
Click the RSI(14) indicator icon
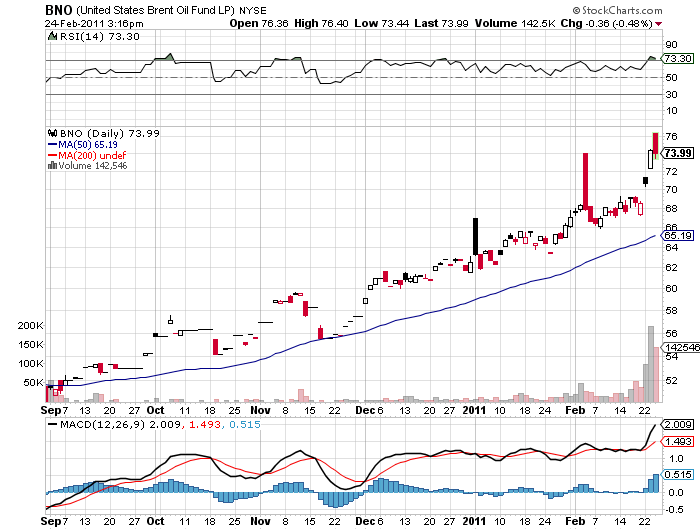[x=53, y=36]
